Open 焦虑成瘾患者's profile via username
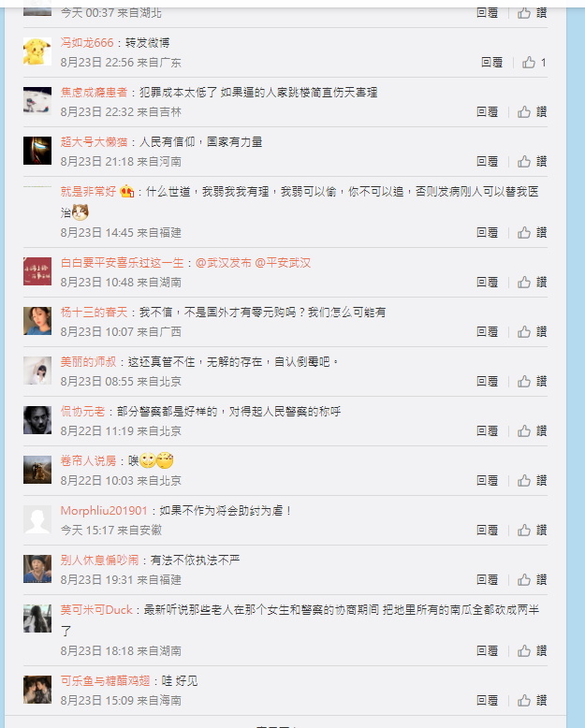585x728 pixels. [x=94, y=93]
